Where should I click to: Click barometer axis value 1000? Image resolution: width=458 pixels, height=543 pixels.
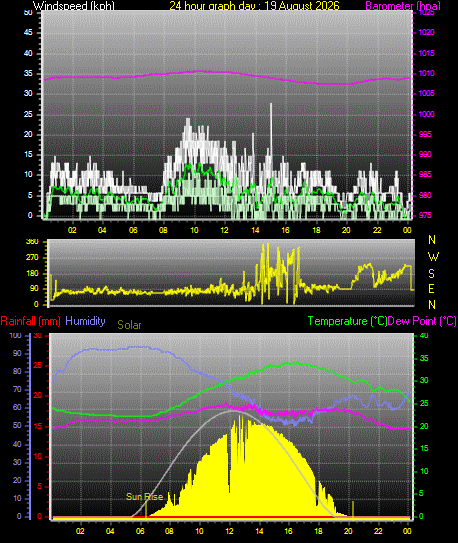pos(426,114)
